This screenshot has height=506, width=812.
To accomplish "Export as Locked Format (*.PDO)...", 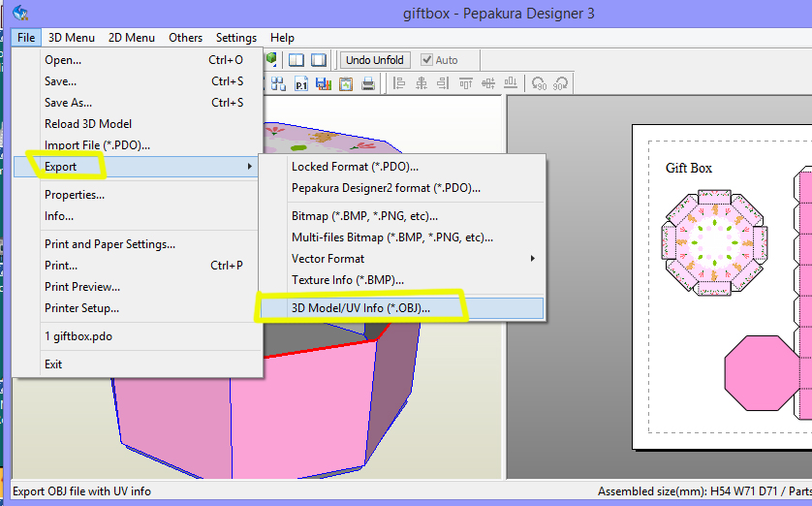I will (402, 167).
